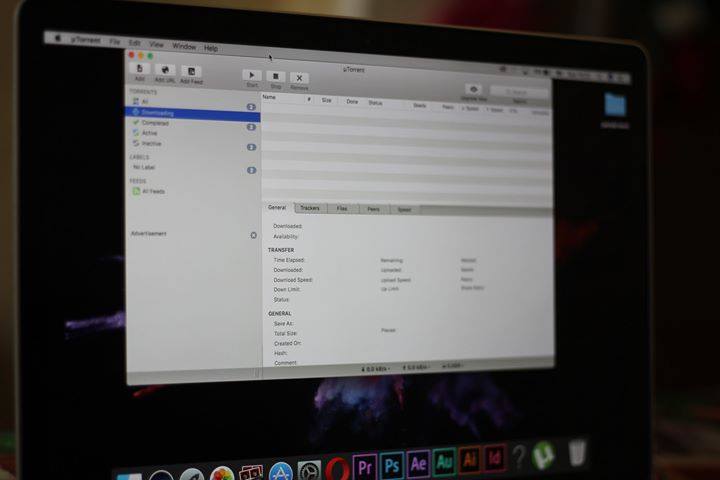The height and width of the screenshot is (480, 720).
Task: Click the green µTorrent icon in the dock
Action: tap(543, 455)
